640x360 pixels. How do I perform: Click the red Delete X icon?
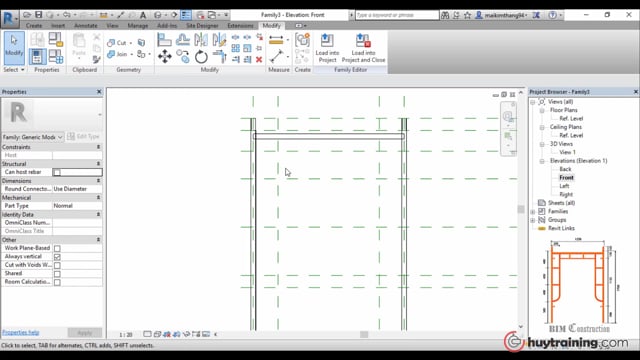tap(259, 60)
